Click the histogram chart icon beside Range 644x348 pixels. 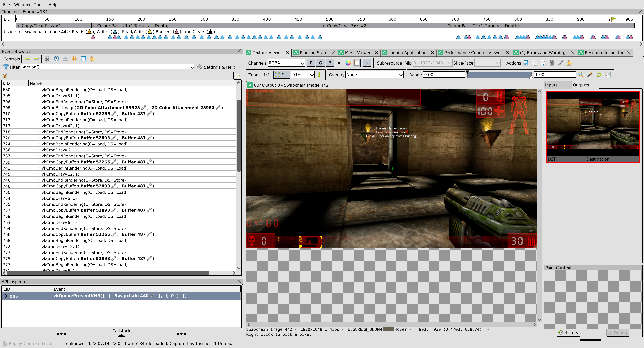pos(608,74)
